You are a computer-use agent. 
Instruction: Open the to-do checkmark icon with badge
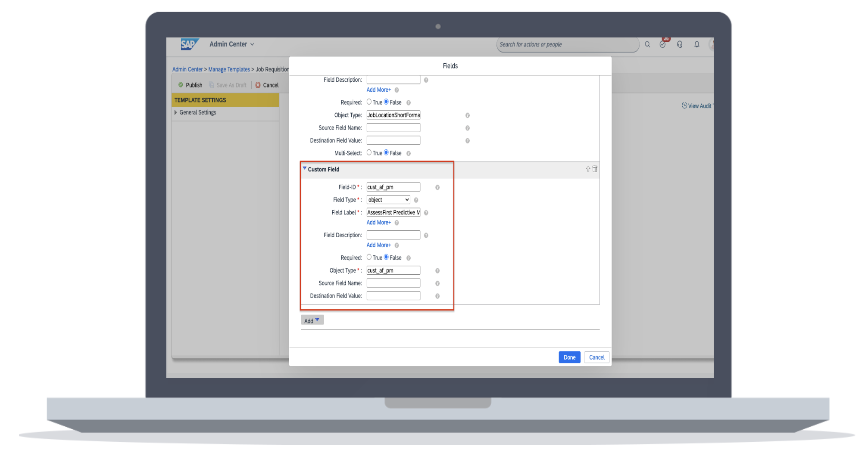tap(662, 44)
